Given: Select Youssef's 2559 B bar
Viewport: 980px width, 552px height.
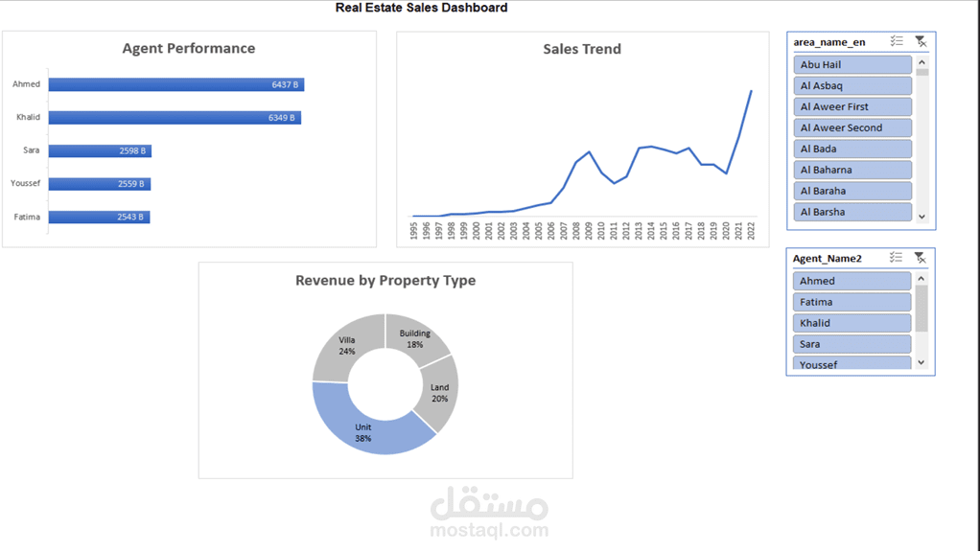Looking at the screenshot, I should (x=100, y=184).
